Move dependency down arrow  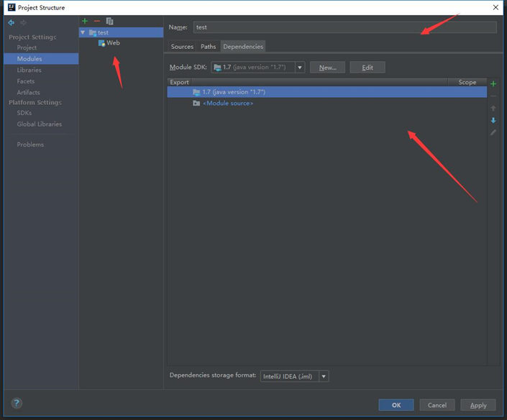tap(493, 120)
